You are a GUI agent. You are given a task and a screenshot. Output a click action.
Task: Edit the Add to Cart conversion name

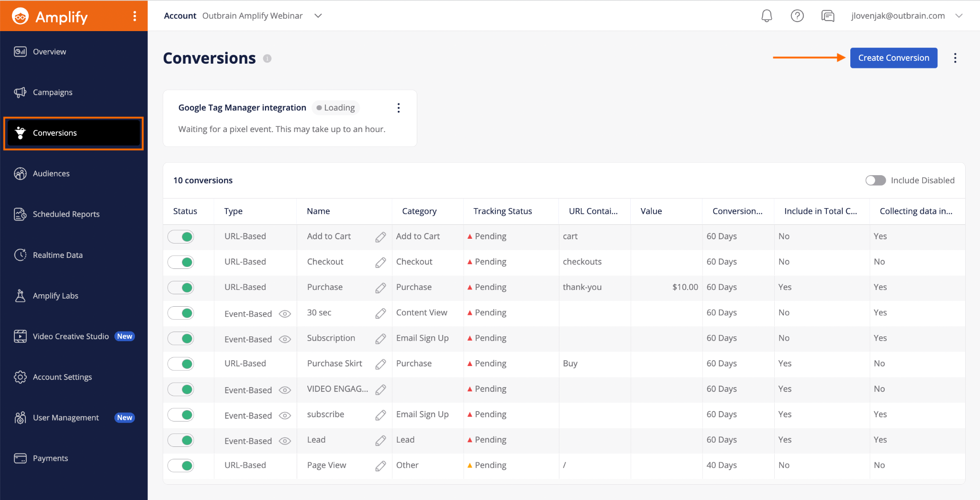pyautogui.click(x=380, y=237)
